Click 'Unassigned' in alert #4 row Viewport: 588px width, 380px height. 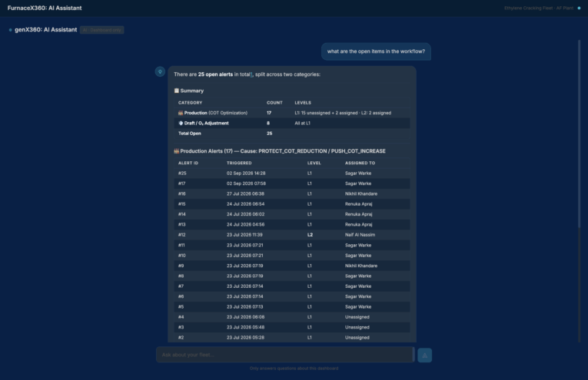(x=357, y=317)
